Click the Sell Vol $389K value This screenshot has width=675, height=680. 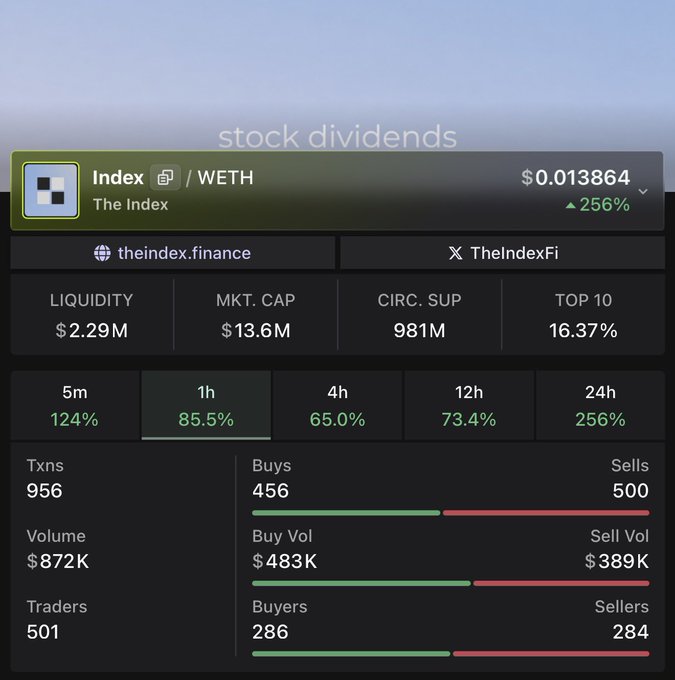coord(616,561)
